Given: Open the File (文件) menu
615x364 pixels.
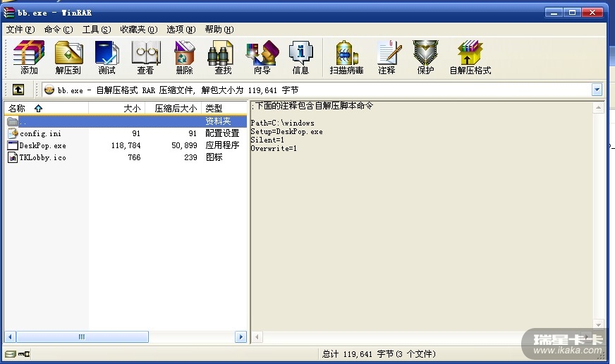Looking at the screenshot, I should (20, 30).
